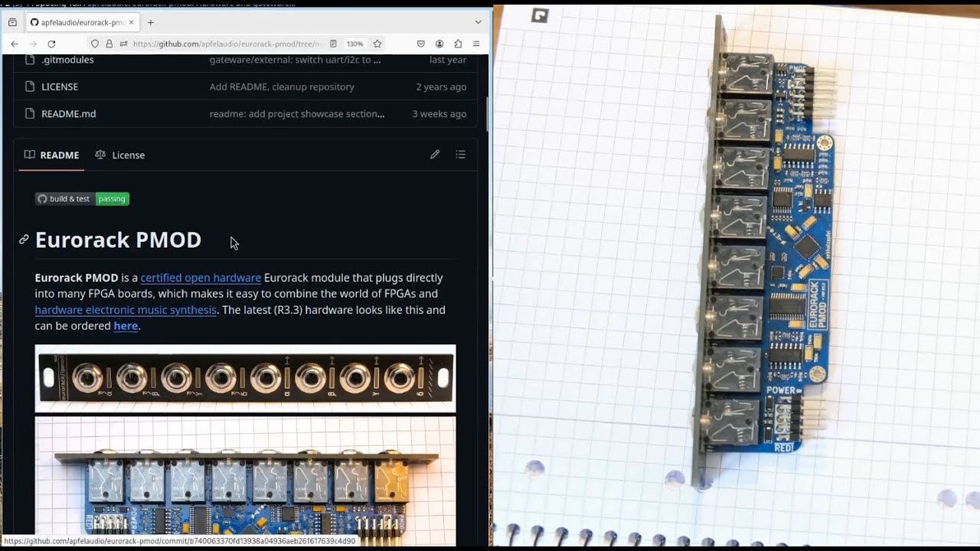
Task: Open the extensions puzzle icon
Action: (458, 44)
